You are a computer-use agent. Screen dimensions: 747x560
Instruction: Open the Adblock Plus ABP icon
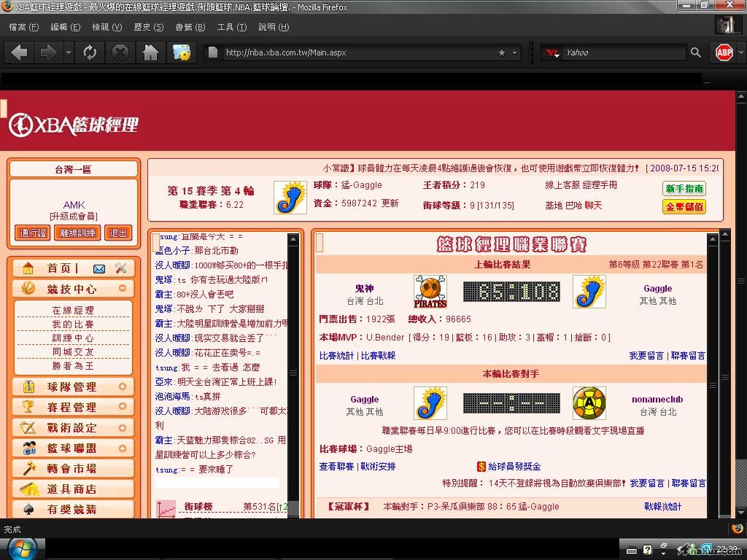coord(724,52)
